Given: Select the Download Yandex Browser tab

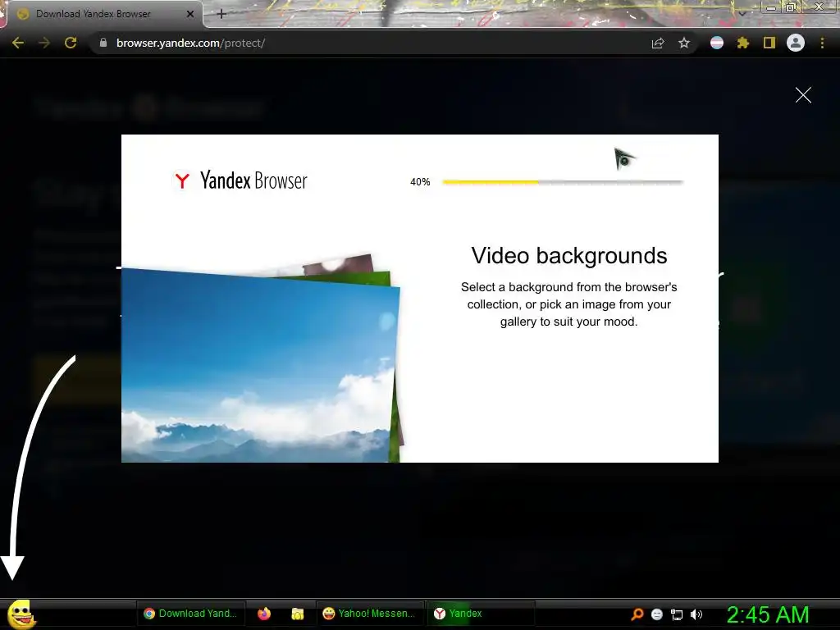Looking at the screenshot, I should pos(102,14).
